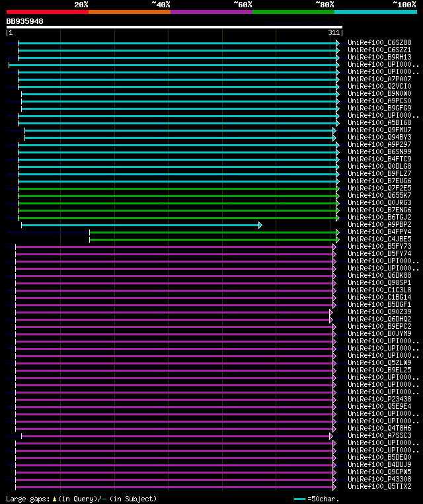Screen dimensions: 423x504
Task: Click the cyan ~100% identity legend segment
Action: (375, 12)
